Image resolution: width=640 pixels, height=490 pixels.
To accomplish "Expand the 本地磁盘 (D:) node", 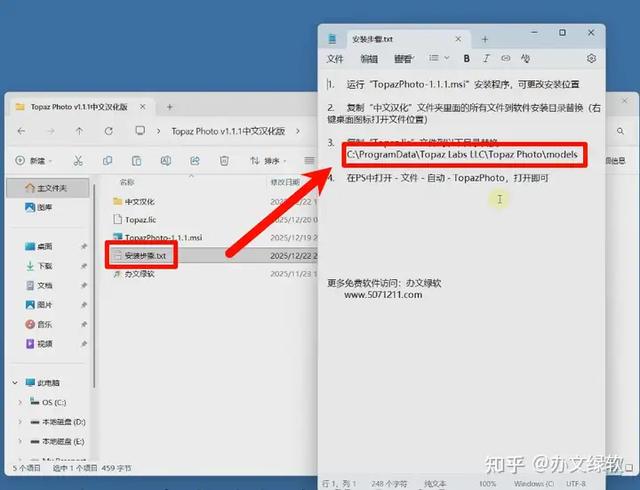I will tap(20, 422).
